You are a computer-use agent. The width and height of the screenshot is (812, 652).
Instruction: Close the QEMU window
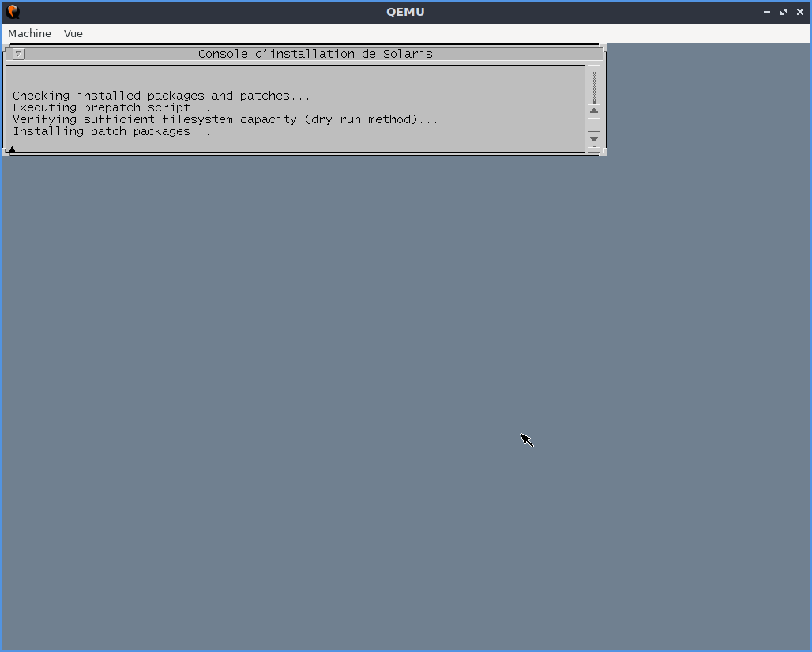coord(799,11)
